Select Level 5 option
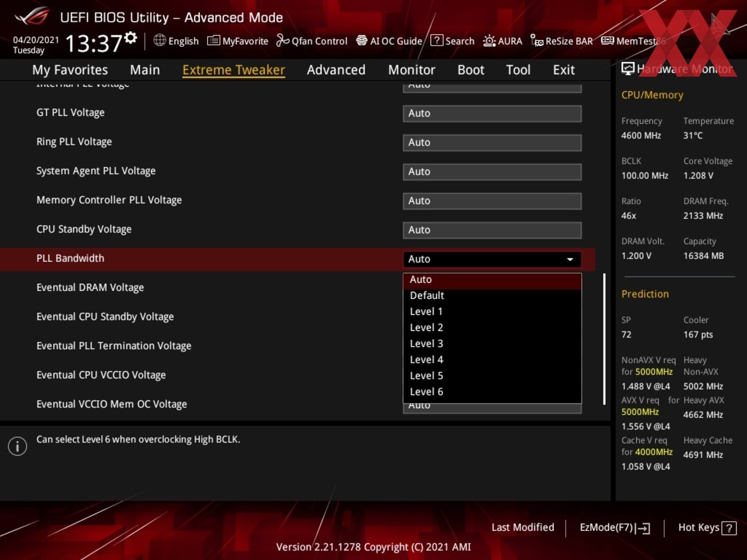The width and height of the screenshot is (747, 560). click(x=492, y=376)
